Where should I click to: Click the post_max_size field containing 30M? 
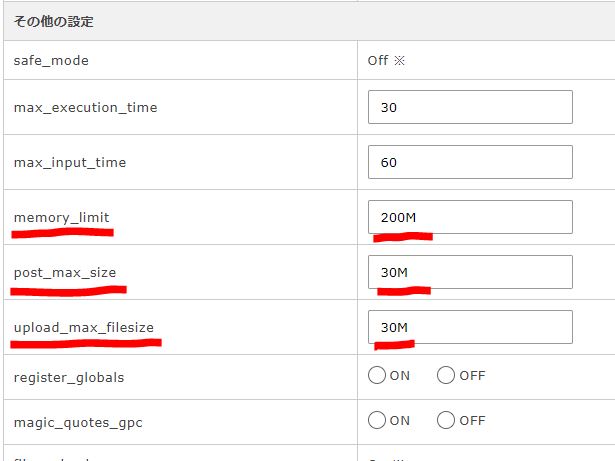470,272
